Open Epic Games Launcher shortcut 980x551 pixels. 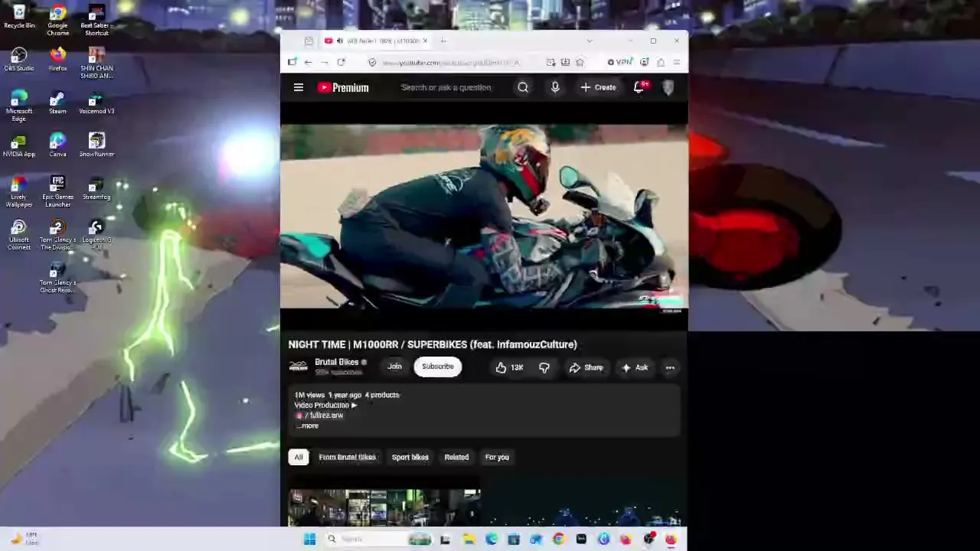(57, 192)
